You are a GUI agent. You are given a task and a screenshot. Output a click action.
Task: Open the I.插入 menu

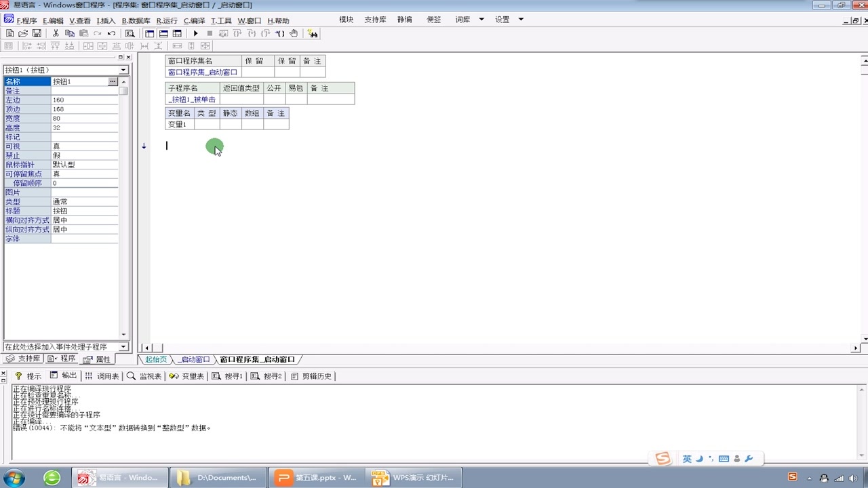tap(106, 21)
